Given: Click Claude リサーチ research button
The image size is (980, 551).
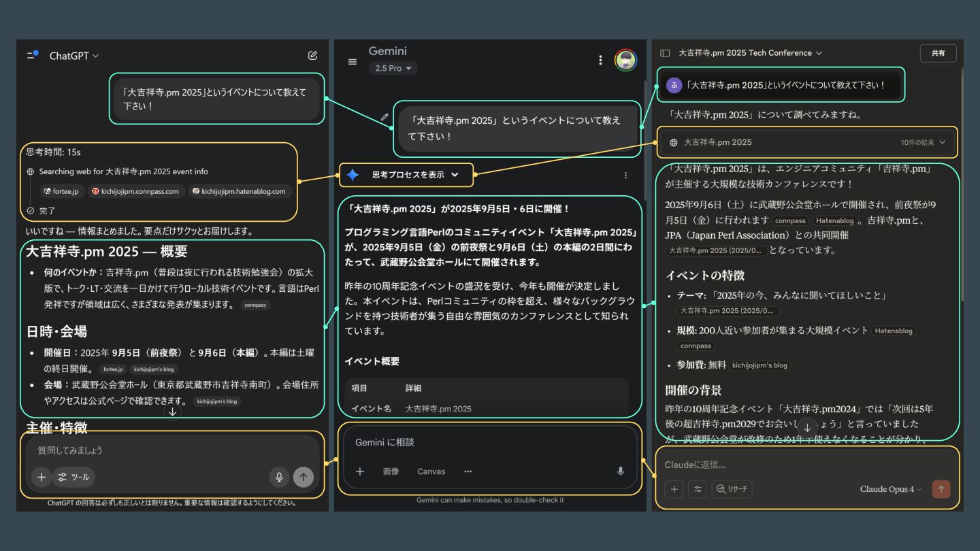Looking at the screenshot, I should (x=732, y=489).
